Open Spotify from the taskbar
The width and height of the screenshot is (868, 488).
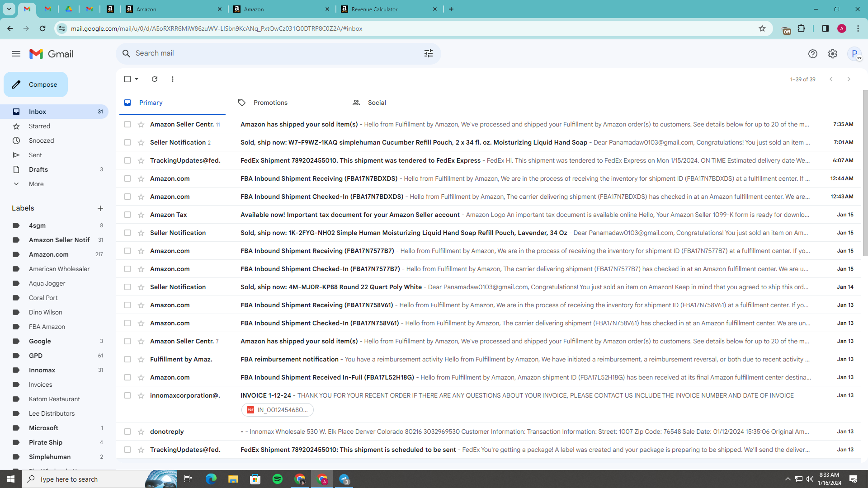coord(278,479)
